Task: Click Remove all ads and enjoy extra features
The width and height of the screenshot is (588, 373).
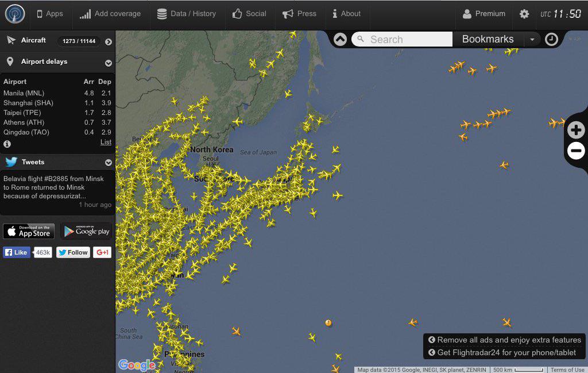Action: click(x=505, y=340)
